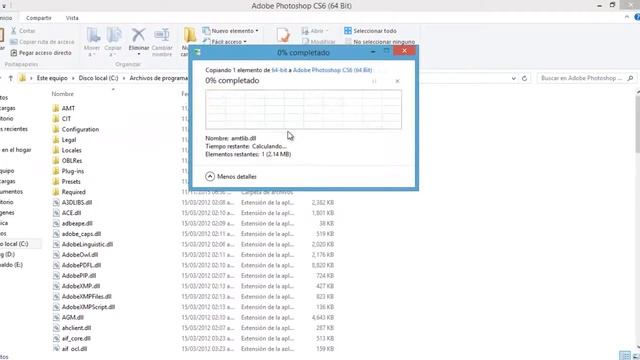Select the Locales folder
The height and width of the screenshot is (360, 640).
coord(67,150)
